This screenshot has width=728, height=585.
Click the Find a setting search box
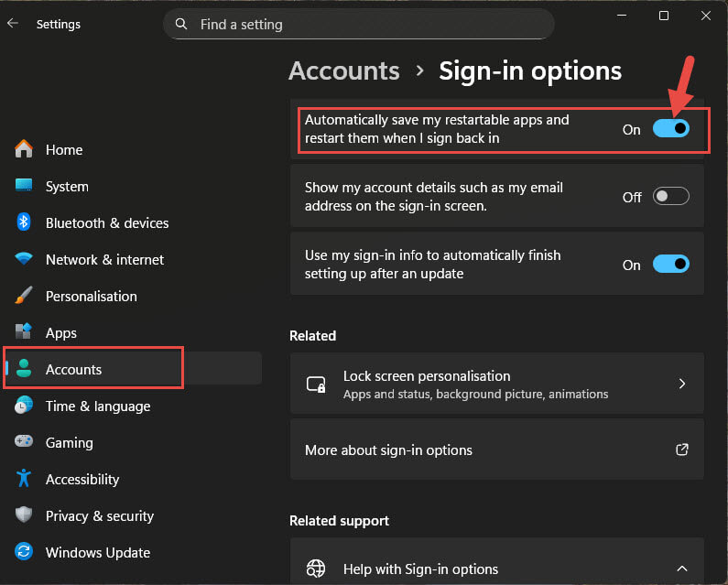[x=358, y=24]
